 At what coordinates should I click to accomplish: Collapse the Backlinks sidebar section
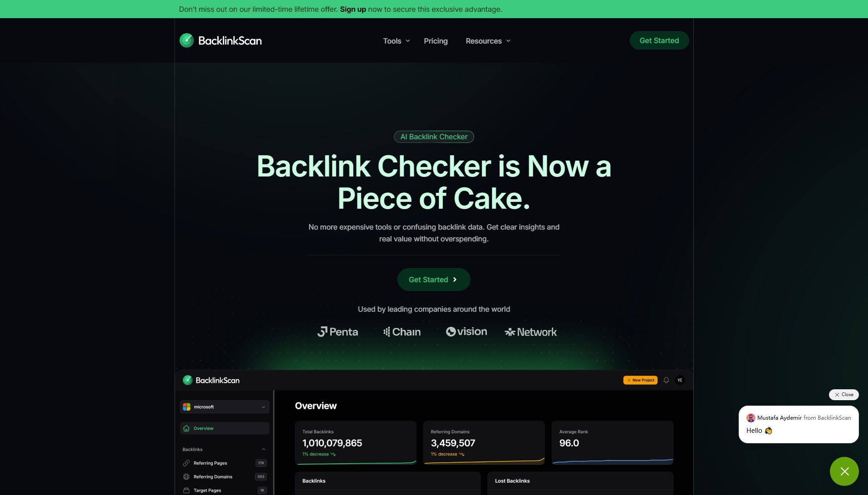[264, 450]
